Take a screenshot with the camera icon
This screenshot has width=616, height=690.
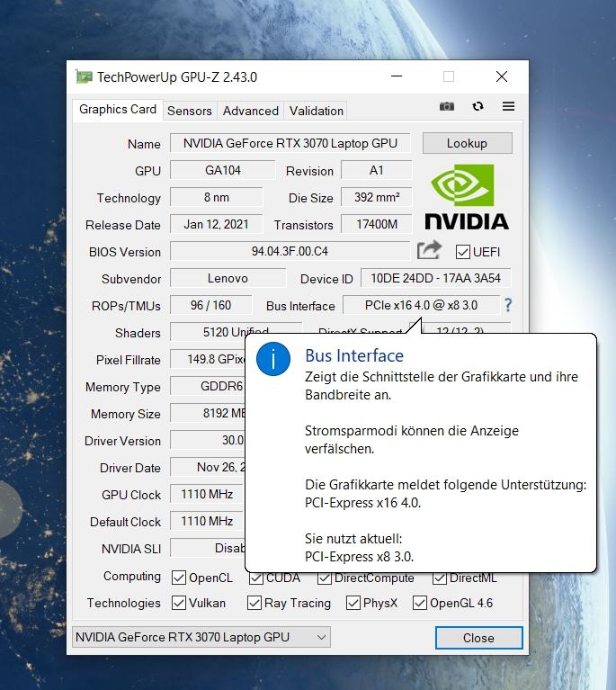coord(447,106)
